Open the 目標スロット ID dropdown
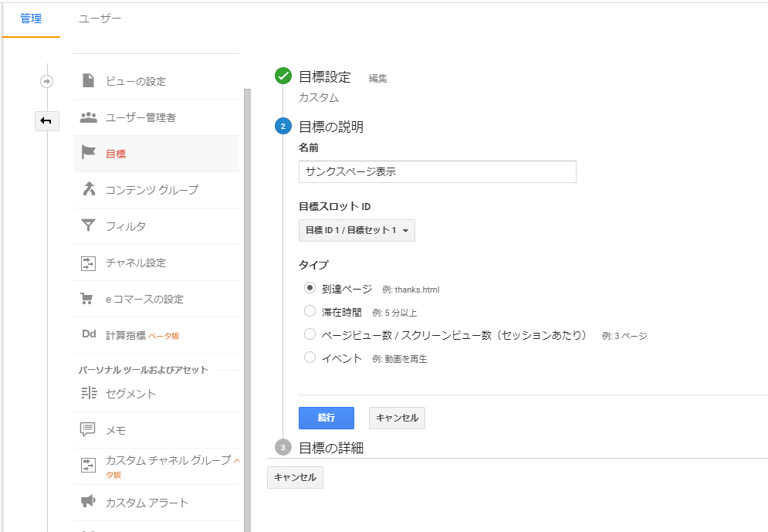Viewport: 768px width, 532px height. point(357,230)
